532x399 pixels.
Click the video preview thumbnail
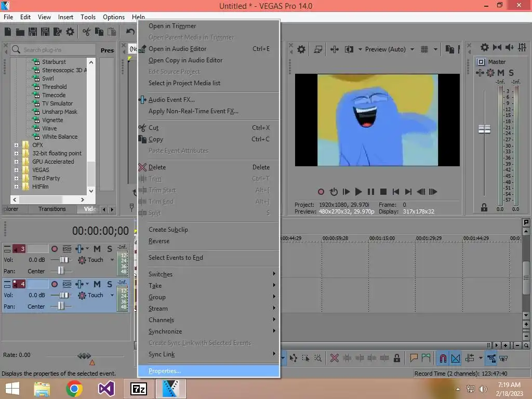[x=377, y=120]
